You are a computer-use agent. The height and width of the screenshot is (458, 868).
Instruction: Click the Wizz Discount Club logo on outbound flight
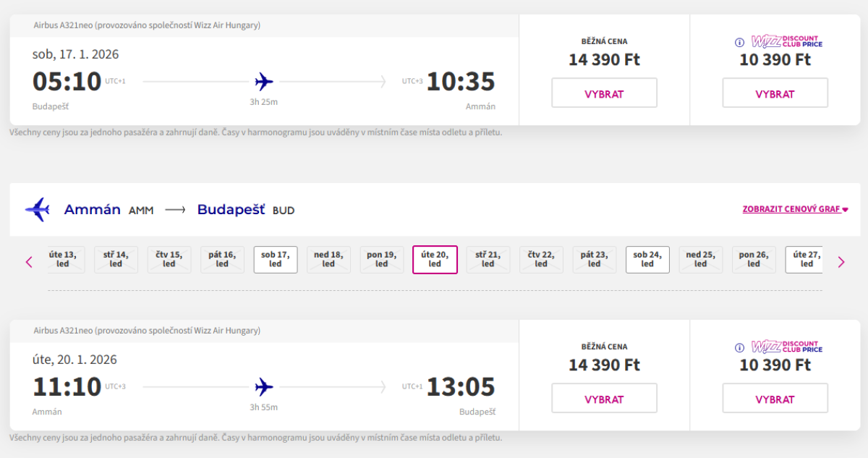[786, 41]
